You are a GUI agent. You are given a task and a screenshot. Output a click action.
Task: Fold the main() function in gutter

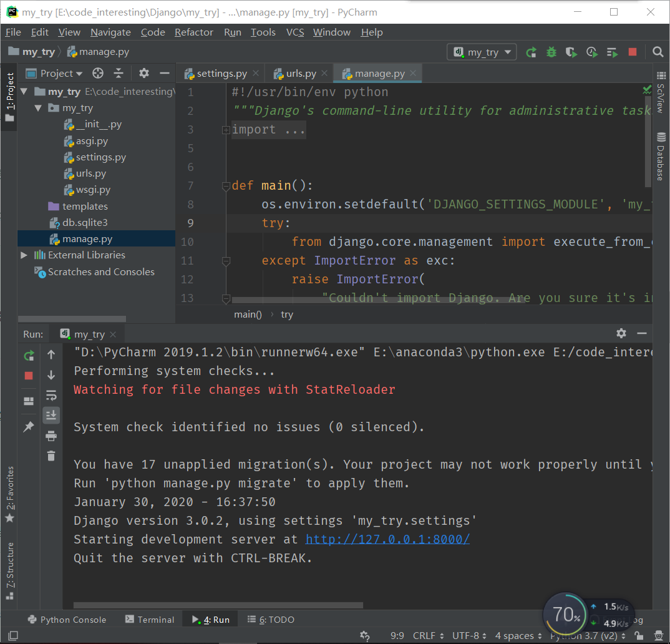(226, 186)
